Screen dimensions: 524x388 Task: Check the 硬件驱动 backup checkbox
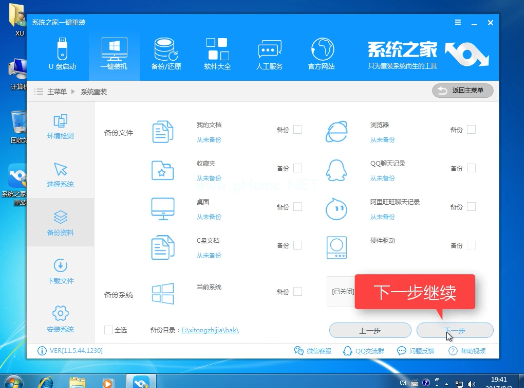coord(471,245)
